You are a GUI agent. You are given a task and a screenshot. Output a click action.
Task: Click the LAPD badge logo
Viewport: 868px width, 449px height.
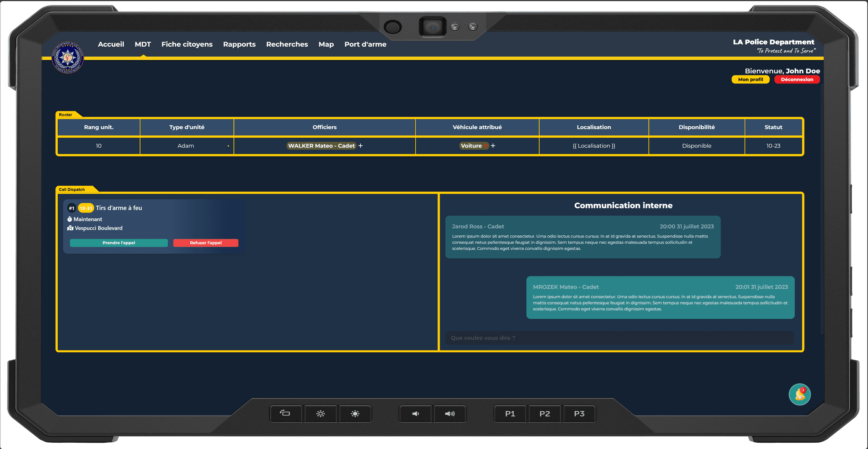[68, 57]
